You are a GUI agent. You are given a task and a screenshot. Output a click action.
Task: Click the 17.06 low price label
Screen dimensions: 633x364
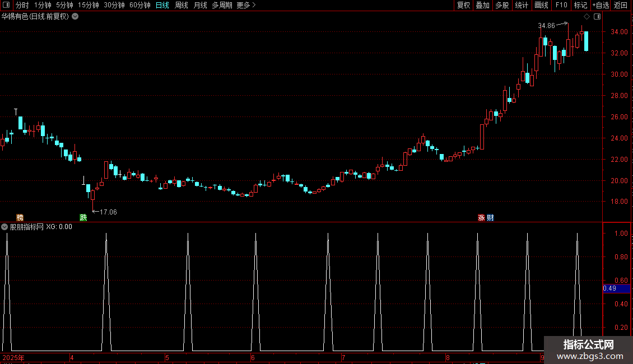(108, 212)
